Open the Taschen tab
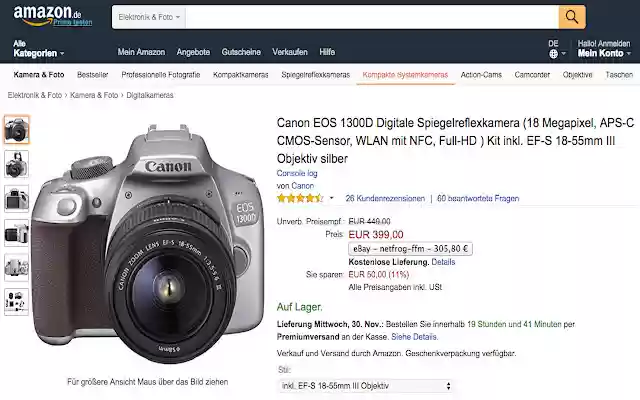Viewport: 640px width, 400px height. (x=619, y=75)
